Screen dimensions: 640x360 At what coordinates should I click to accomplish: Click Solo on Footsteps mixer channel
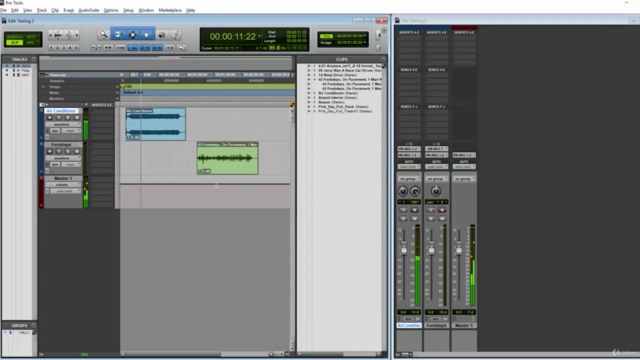tap(431, 218)
